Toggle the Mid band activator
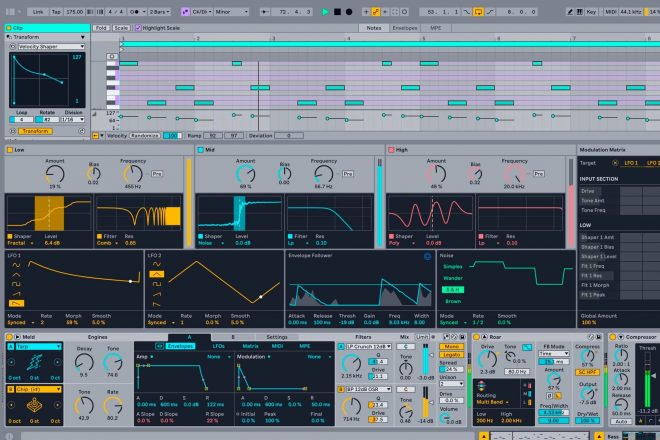 200,149
